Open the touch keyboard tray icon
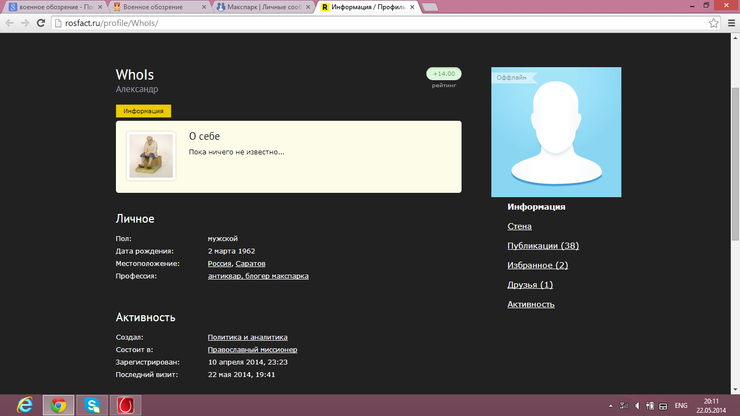This screenshot has width=740, height=416. pyautogui.click(x=663, y=406)
